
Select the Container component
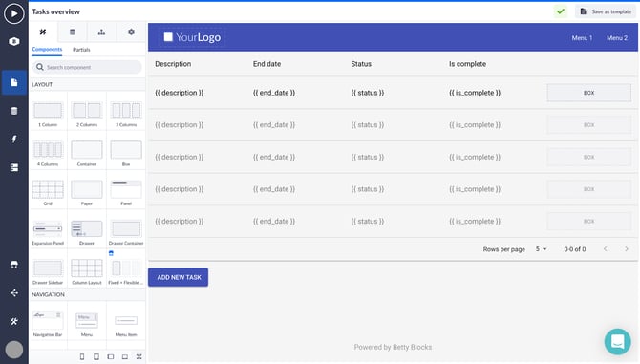(x=87, y=153)
